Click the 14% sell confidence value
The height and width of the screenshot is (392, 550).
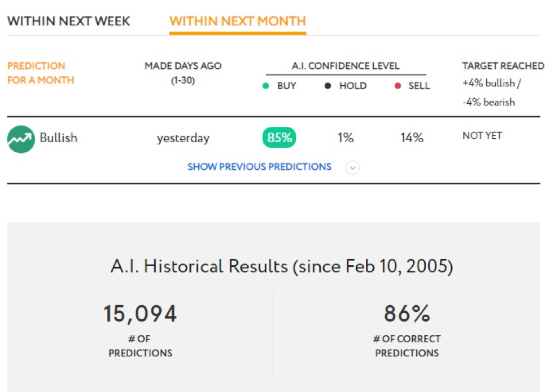[x=412, y=138]
